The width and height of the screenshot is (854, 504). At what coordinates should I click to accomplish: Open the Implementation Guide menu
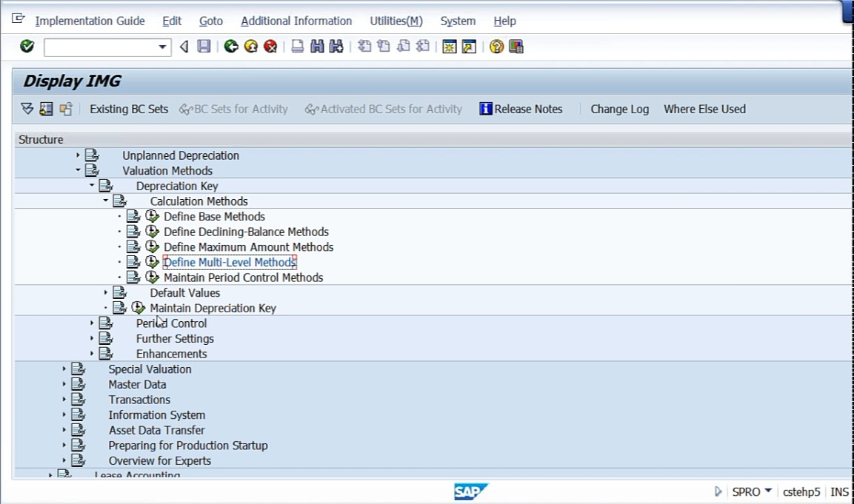click(90, 21)
